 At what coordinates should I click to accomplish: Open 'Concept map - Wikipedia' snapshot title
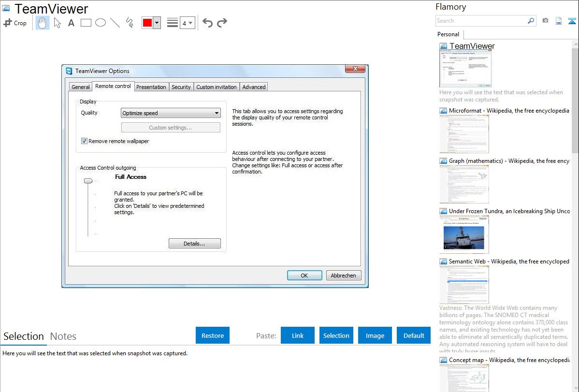[x=509, y=360]
